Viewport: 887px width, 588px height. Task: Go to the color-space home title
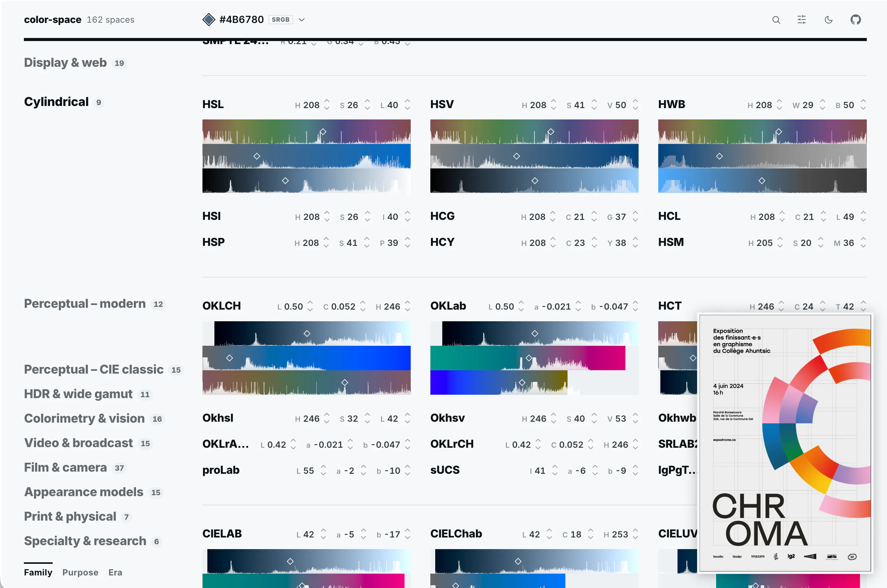coord(52,20)
